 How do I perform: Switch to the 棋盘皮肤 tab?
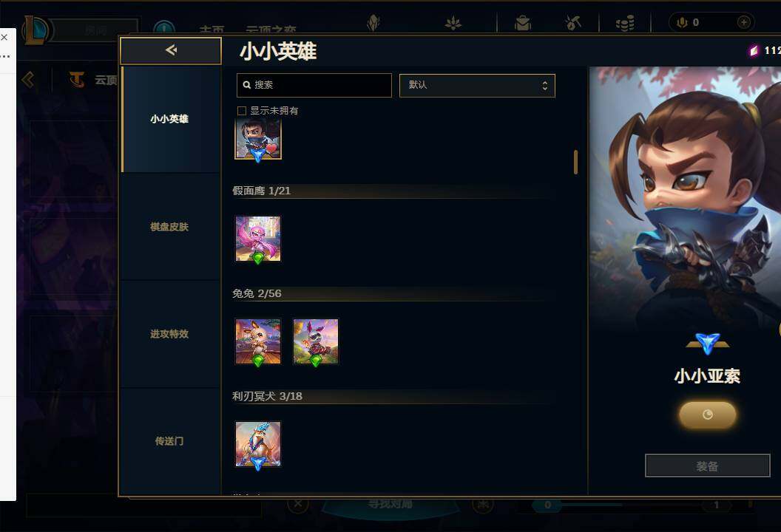click(x=171, y=227)
